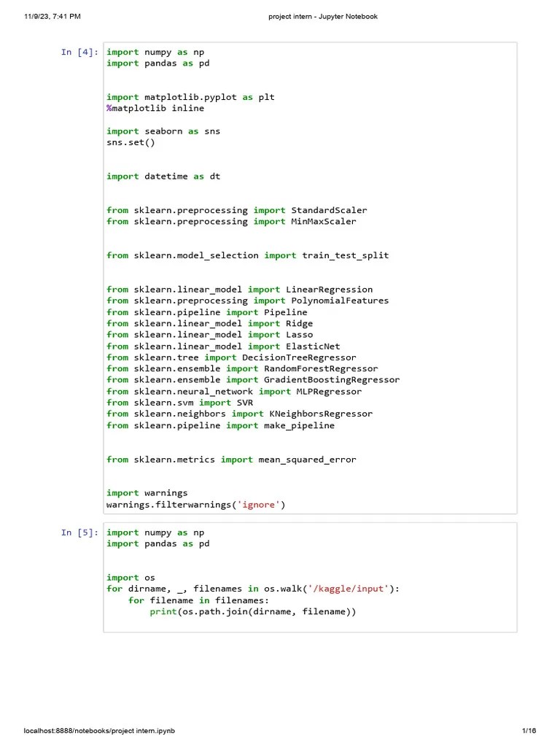Click 'import pandas as pd' in cell 5
The width and height of the screenshot is (560, 747).
tap(157, 543)
